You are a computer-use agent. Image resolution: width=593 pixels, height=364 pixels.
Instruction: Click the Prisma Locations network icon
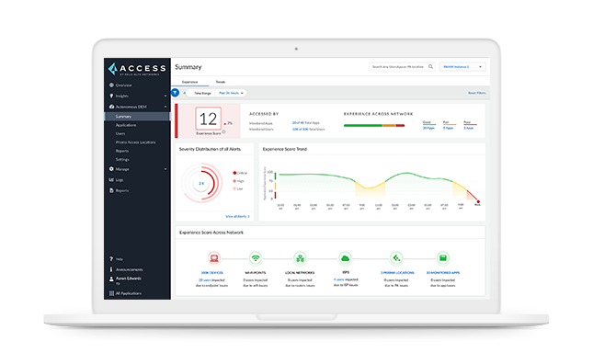click(396, 258)
